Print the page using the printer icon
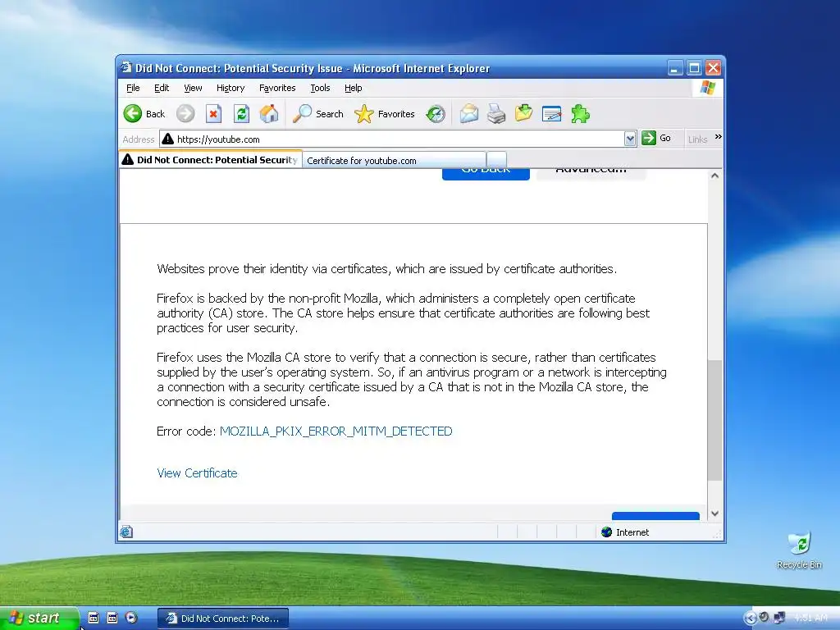The height and width of the screenshot is (630, 840). tap(496, 113)
